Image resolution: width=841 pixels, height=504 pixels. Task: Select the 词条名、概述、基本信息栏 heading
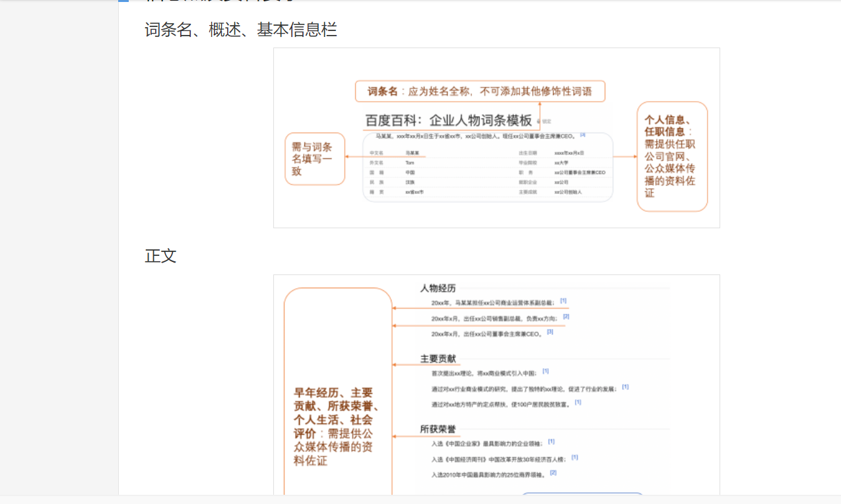[240, 30]
